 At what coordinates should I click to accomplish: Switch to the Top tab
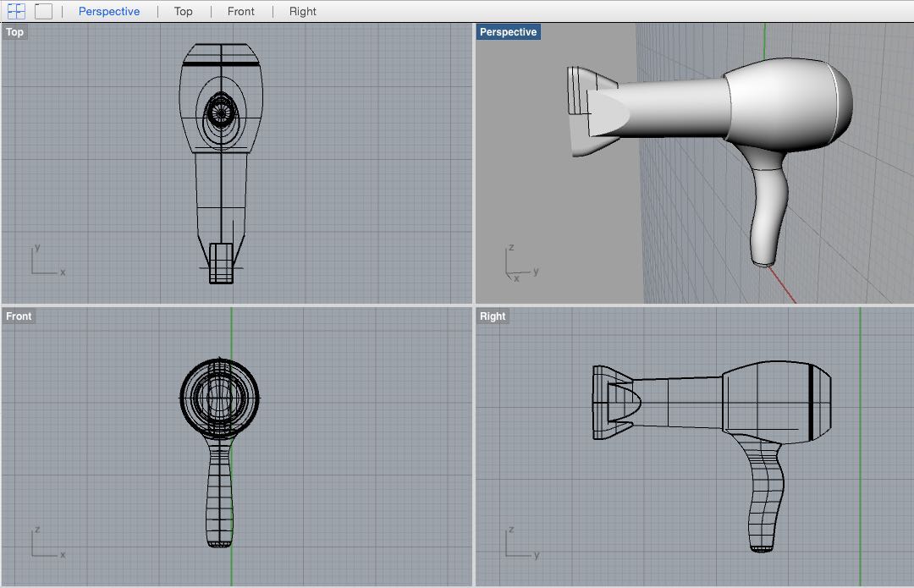tap(183, 11)
